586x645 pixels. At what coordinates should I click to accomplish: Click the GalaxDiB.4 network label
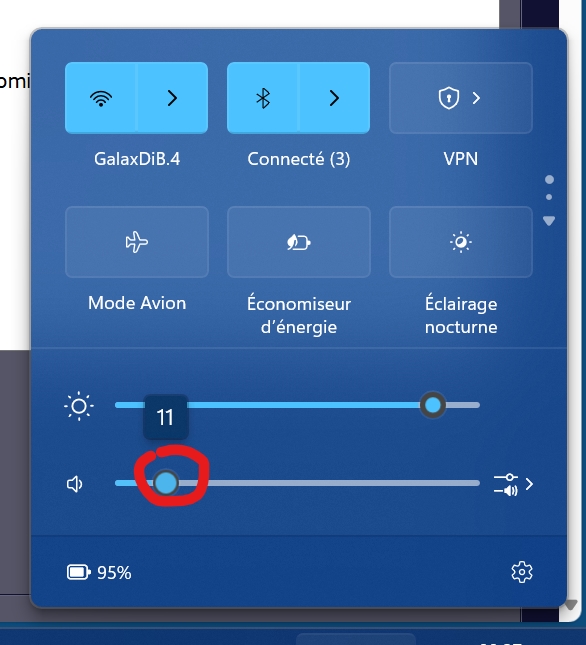[x=137, y=159]
